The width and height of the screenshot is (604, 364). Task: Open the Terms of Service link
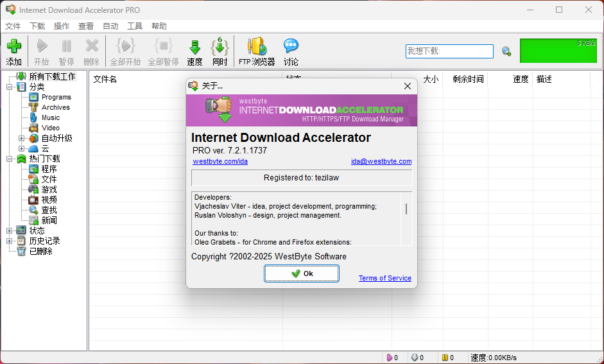[385, 278]
